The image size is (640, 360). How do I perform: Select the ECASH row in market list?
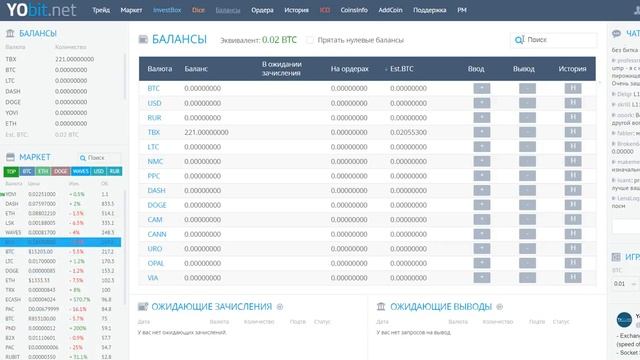(x=61, y=299)
